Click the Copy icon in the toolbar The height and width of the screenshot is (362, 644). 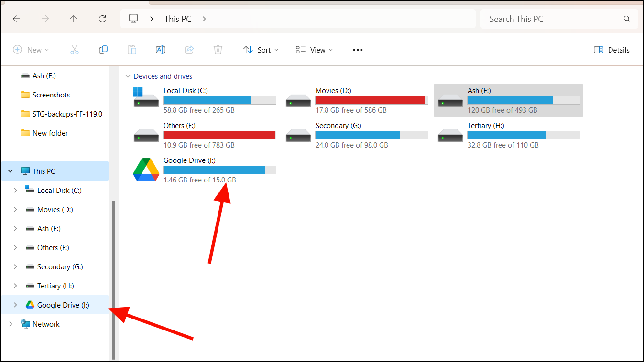(103, 49)
